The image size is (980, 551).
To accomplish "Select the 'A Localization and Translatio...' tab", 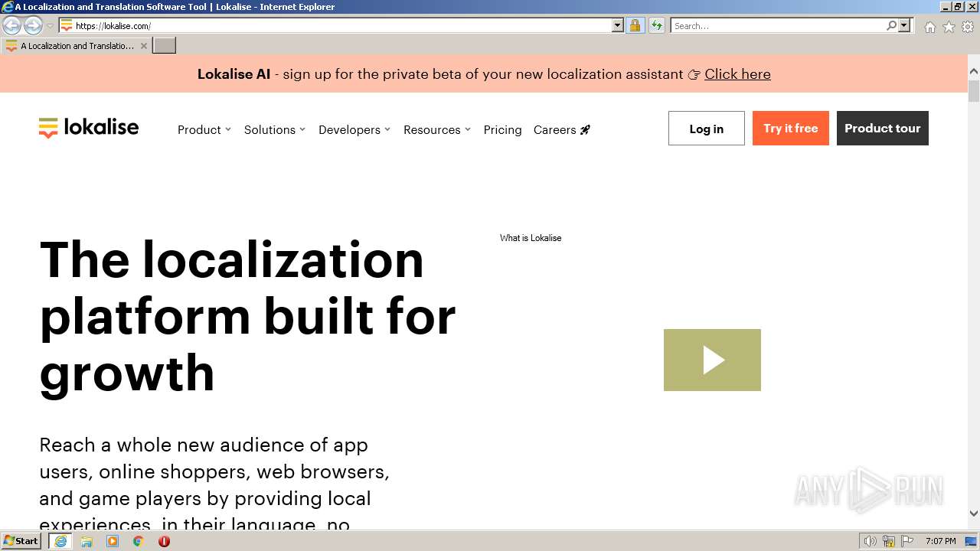I will [76, 46].
